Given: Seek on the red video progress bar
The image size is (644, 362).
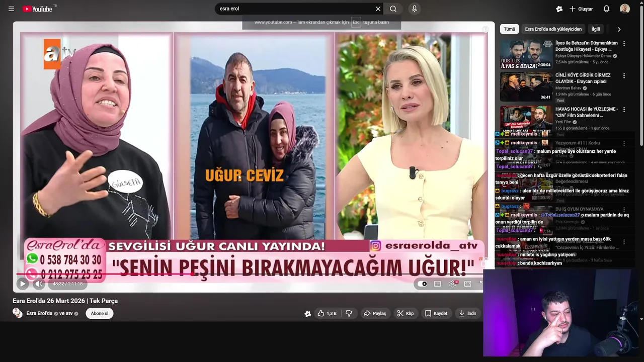Looking at the screenshot, I should click(249, 274).
